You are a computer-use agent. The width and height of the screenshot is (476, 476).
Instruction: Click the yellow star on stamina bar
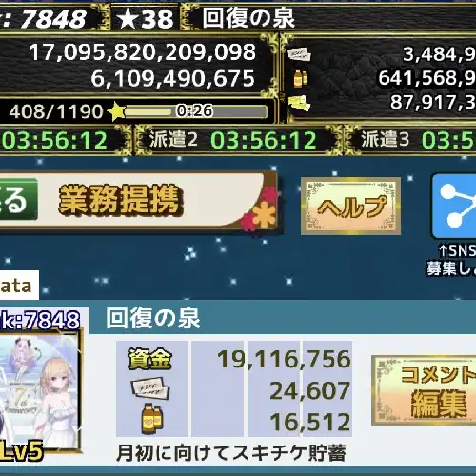coord(116,111)
